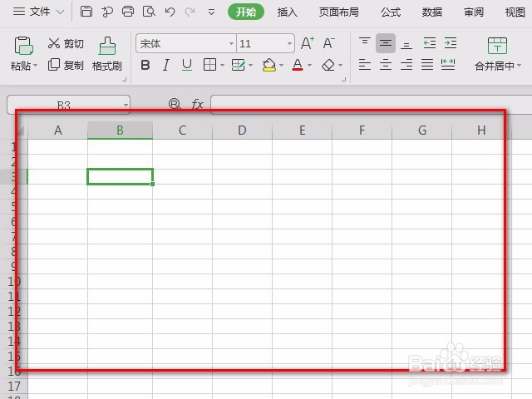Toggle middle vertical alignment
Viewport: 532px width, 399px height.
(x=386, y=43)
